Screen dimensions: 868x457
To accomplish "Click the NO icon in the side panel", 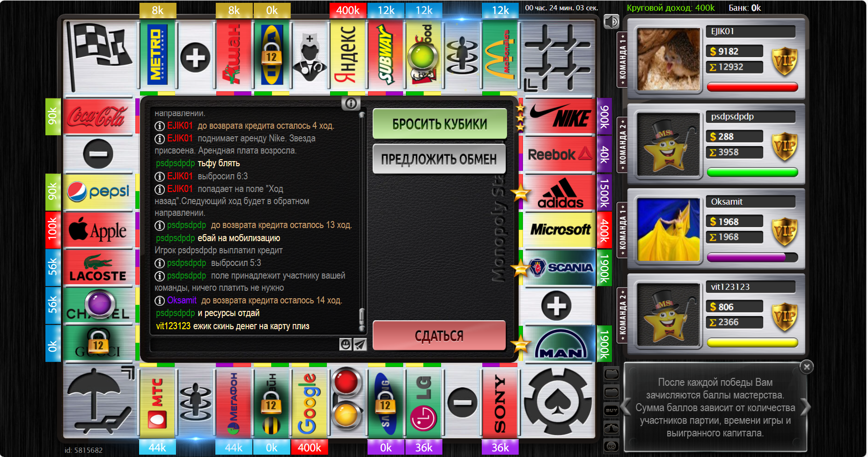I will click(611, 446).
